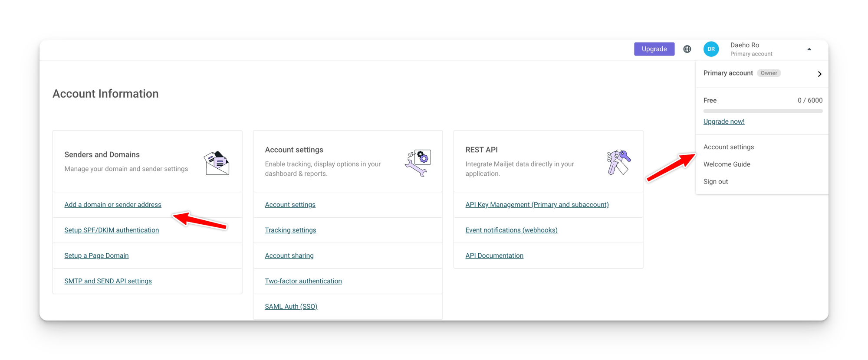
Task: Click the globe language icon
Action: click(687, 49)
